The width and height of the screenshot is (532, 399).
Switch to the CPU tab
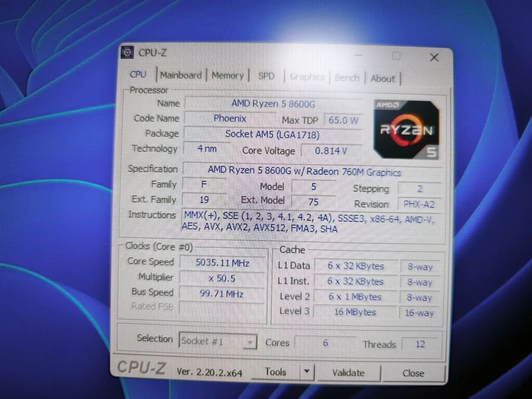pos(138,74)
